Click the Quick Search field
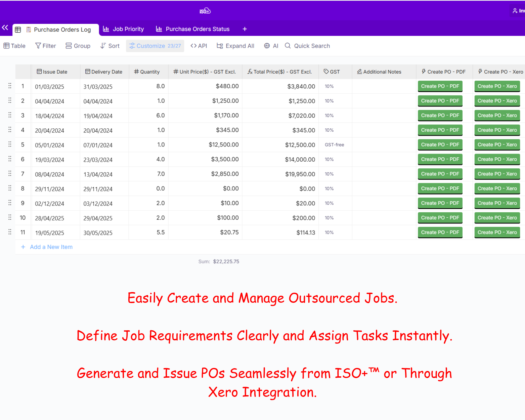This screenshot has width=525, height=420. coord(311,46)
